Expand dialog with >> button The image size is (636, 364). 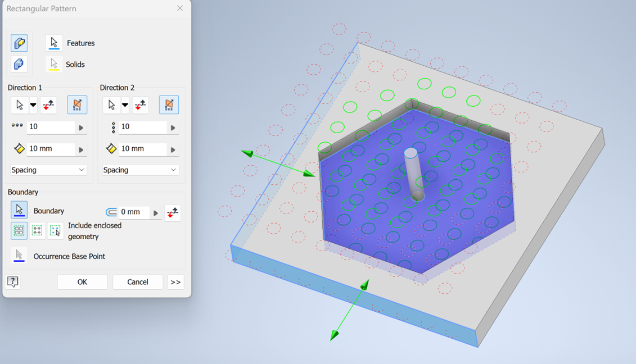pos(175,282)
